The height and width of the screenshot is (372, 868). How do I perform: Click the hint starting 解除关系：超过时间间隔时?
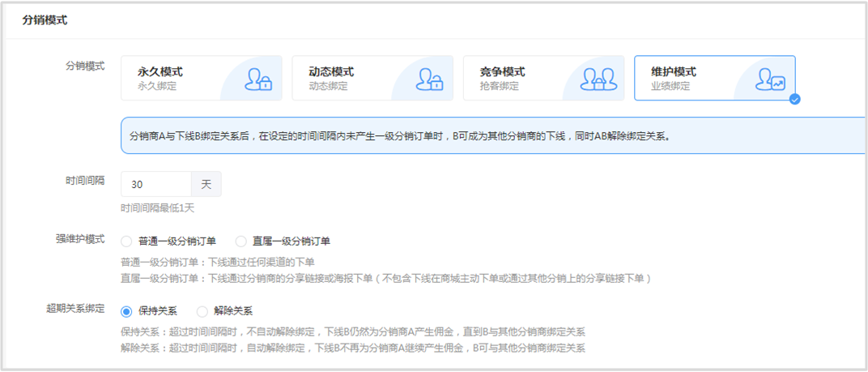pos(353,348)
